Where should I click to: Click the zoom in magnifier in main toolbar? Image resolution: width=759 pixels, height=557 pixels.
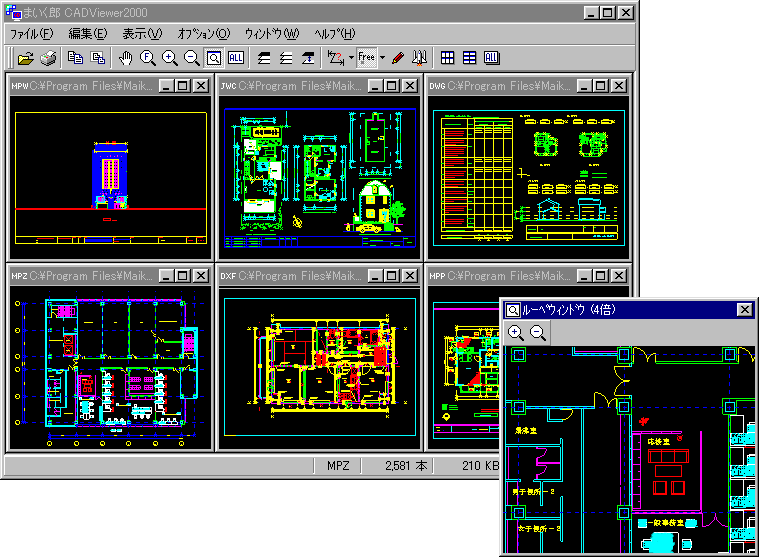pos(169,58)
